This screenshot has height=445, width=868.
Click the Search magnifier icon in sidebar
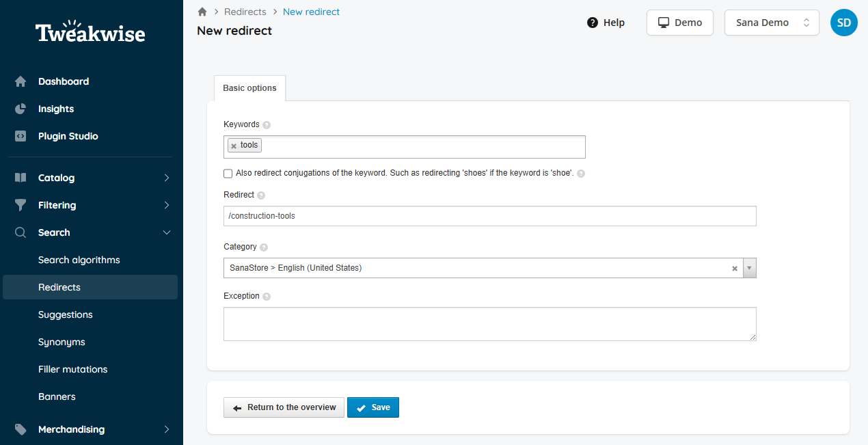[x=21, y=232]
